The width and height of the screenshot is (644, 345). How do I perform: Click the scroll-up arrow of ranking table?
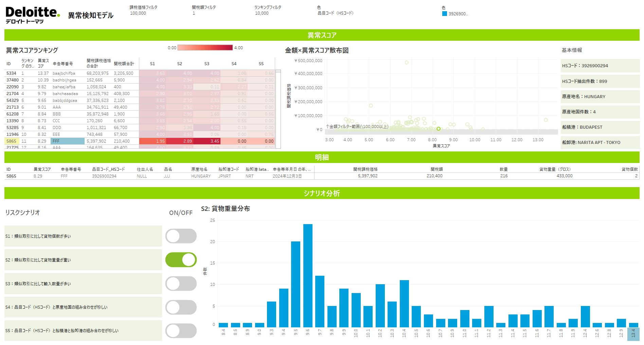(278, 71)
